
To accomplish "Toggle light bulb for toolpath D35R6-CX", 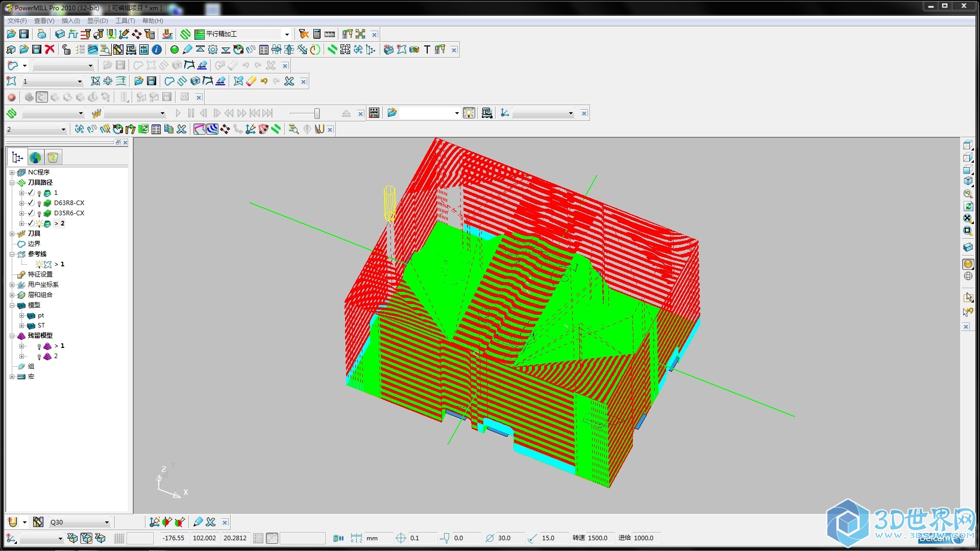I will tap(39, 214).
